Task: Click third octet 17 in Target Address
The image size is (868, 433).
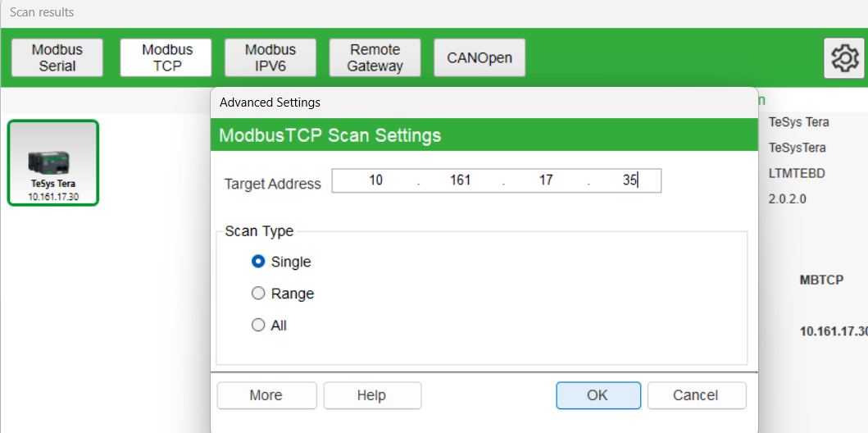Action: (546, 180)
